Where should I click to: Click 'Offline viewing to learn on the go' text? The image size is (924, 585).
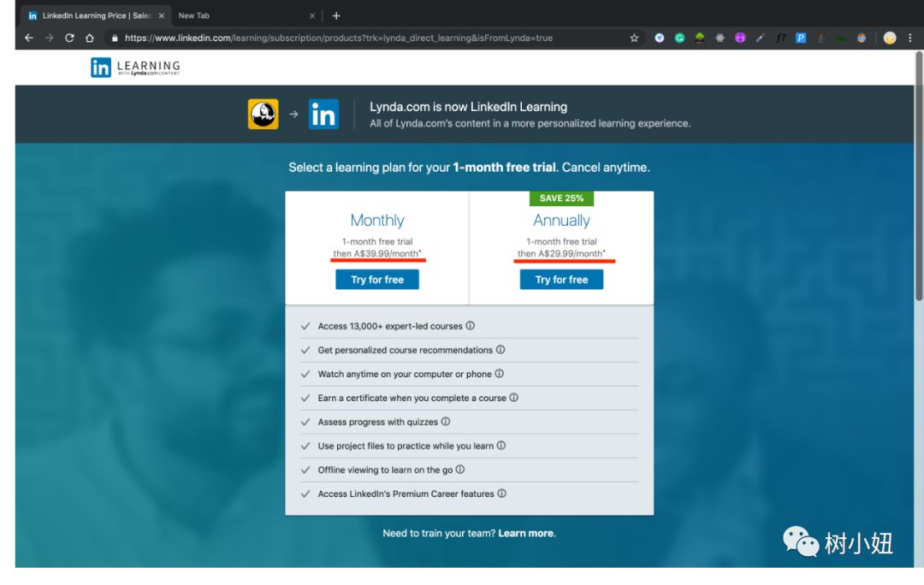[x=385, y=470]
